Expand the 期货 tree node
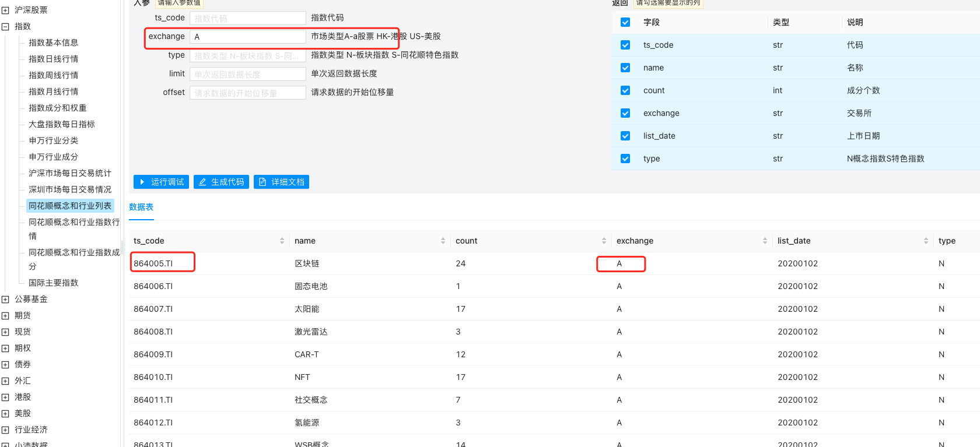980x447 pixels. pyautogui.click(x=5, y=315)
